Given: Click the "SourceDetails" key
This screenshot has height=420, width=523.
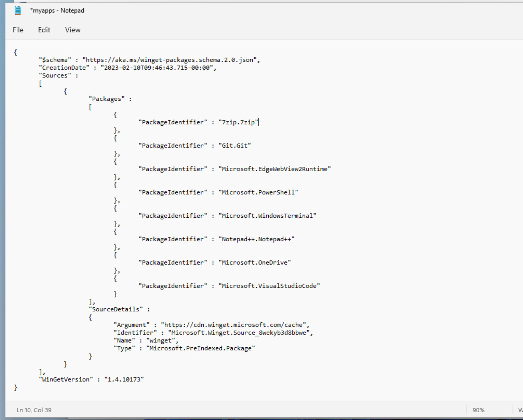Looking at the screenshot, I should pyautogui.click(x=116, y=309).
